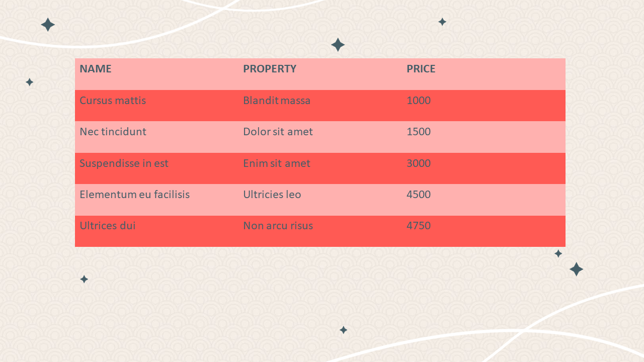The image size is (644, 362).
Task: Click the Suspendisse in est cell
Action: (x=124, y=163)
